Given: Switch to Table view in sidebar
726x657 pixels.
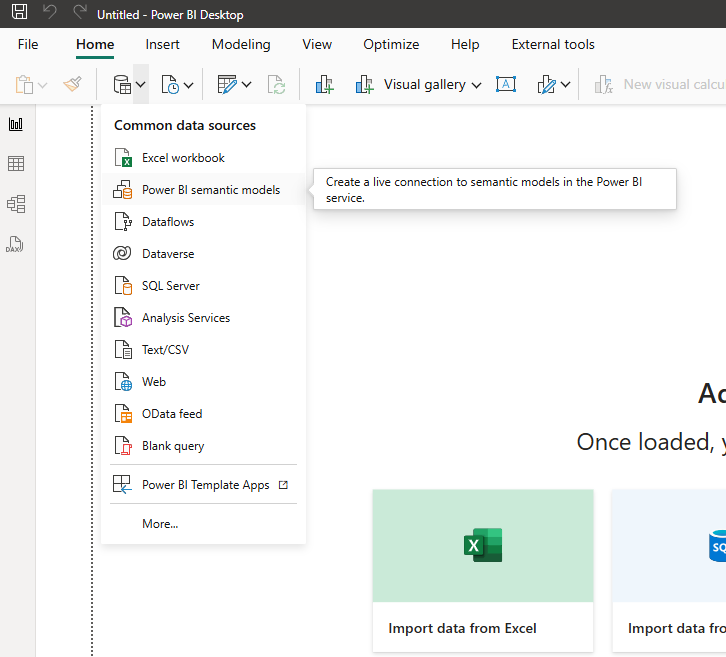Looking at the screenshot, I should point(16,163).
